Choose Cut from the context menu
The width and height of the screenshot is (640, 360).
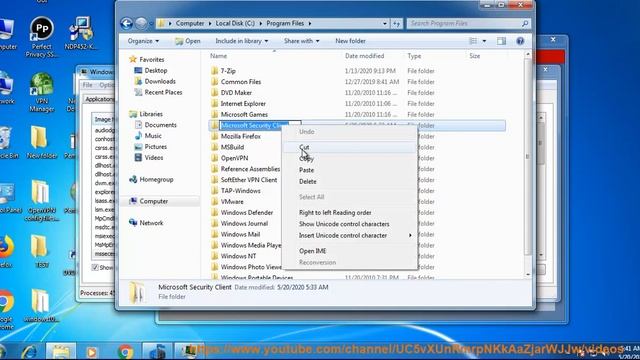point(349,147)
